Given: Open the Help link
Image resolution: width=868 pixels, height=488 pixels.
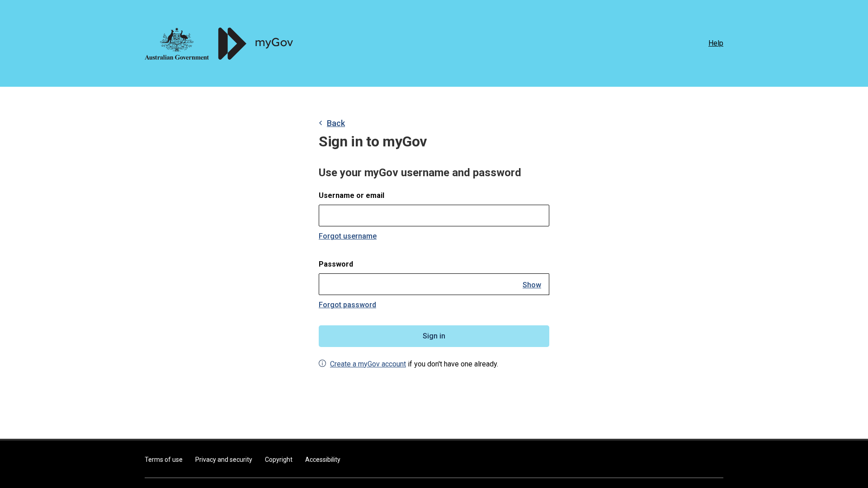Looking at the screenshot, I should [x=716, y=43].
